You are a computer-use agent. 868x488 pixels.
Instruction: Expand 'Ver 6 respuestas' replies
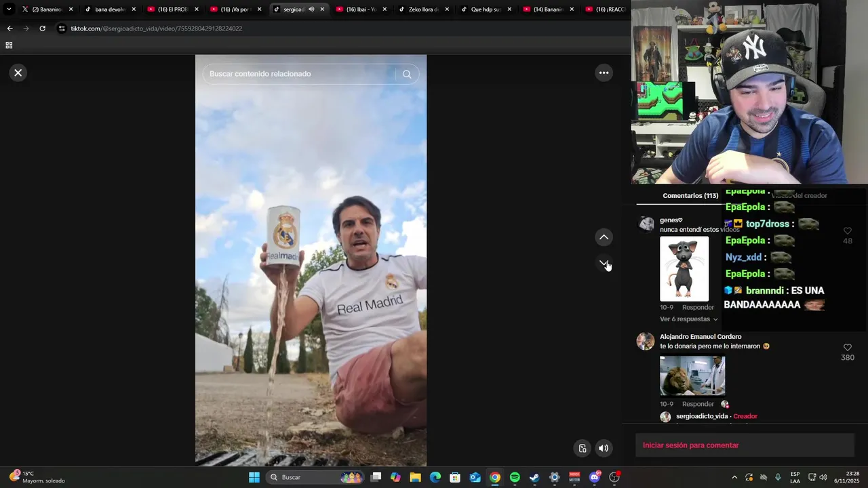(x=688, y=319)
